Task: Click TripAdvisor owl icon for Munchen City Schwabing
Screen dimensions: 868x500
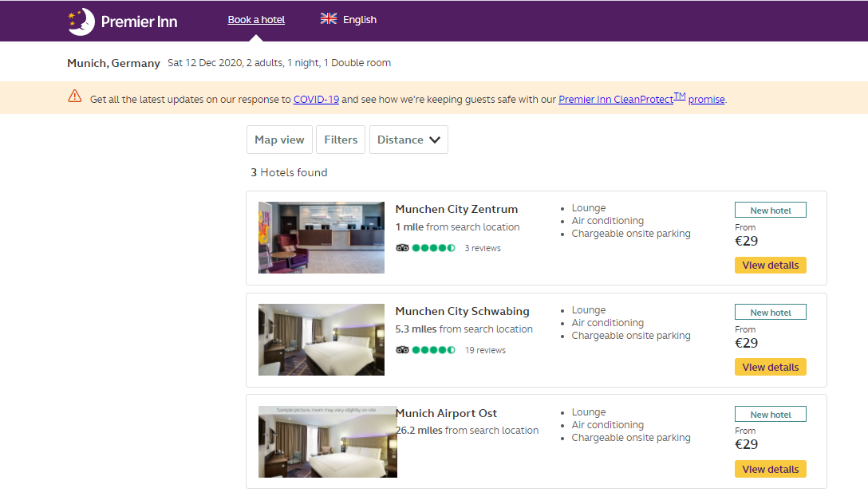Action: click(x=402, y=349)
